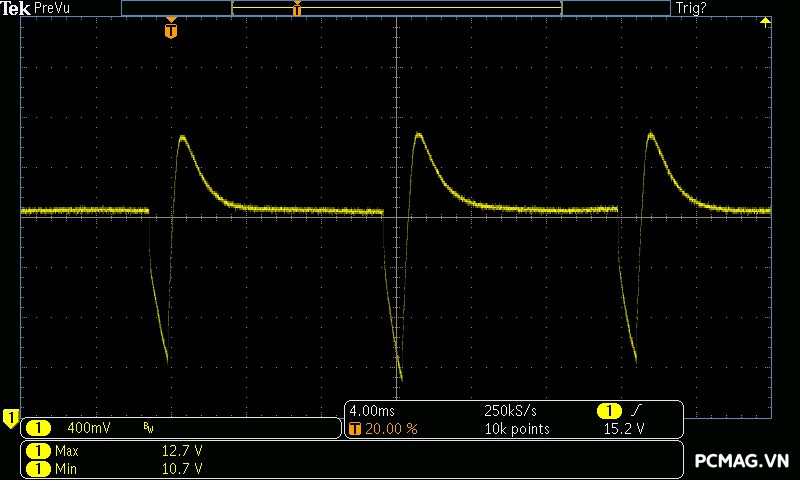Click the Trig? trigger status indicator
Viewport: 800px width, 480px height.
coord(691,8)
